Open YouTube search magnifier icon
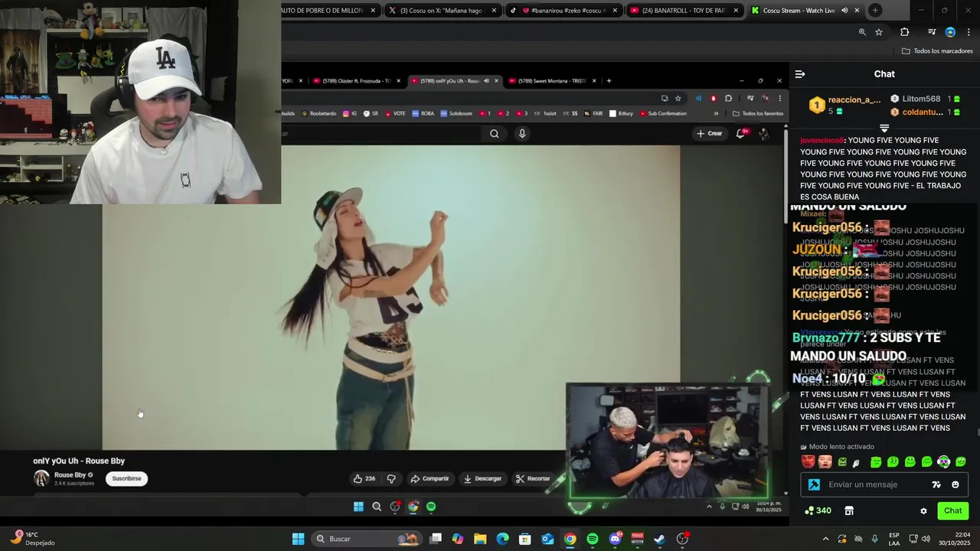Image resolution: width=980 pixels, height=551 pixels. click(x=495, y=133)
